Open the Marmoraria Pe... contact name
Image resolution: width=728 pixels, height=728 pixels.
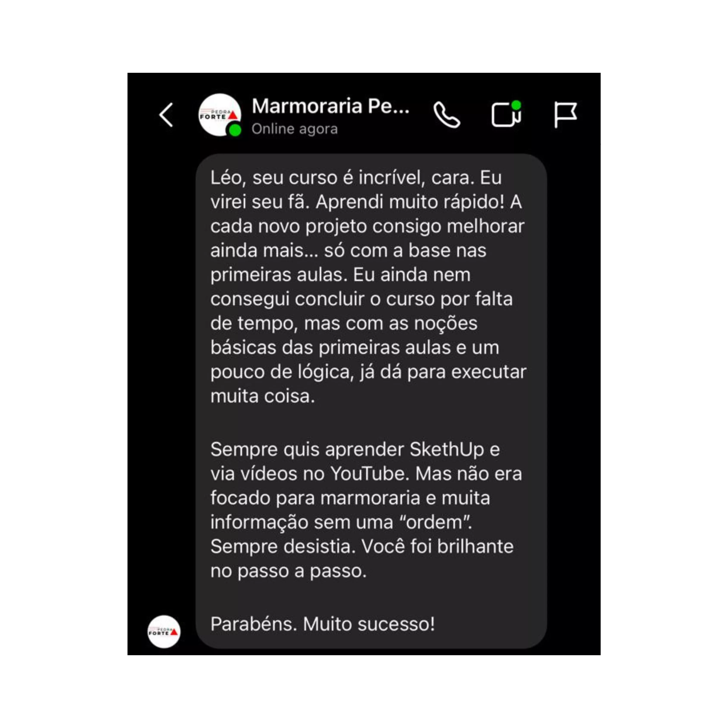[x=330, y=106]
